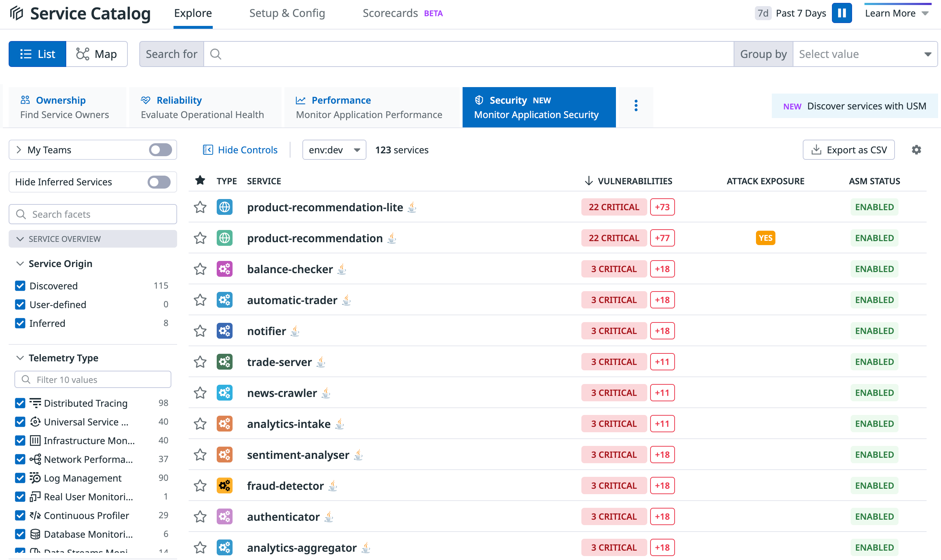
Task: Click the fraud-detector service type icon
Action: [x=225, y=486]
